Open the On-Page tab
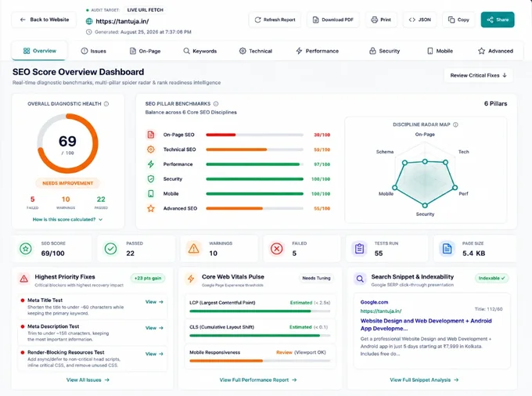 146,51
